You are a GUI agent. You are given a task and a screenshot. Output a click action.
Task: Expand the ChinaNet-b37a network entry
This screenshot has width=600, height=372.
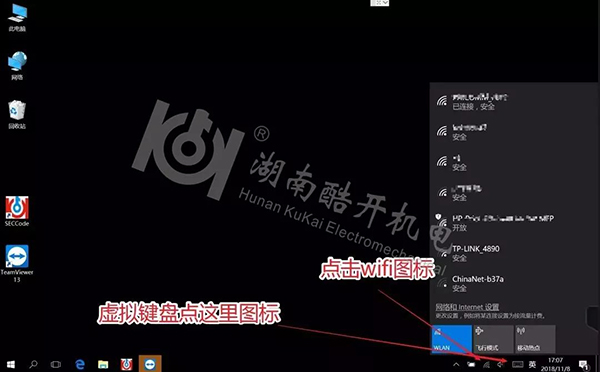coord(514,284)
